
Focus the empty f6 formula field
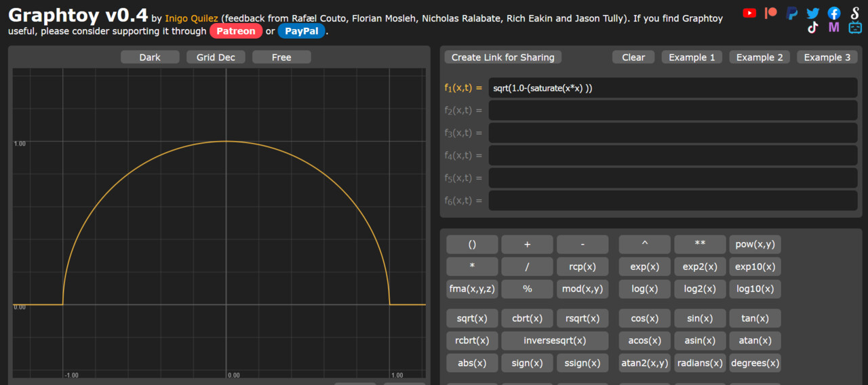tap(673, 201)
